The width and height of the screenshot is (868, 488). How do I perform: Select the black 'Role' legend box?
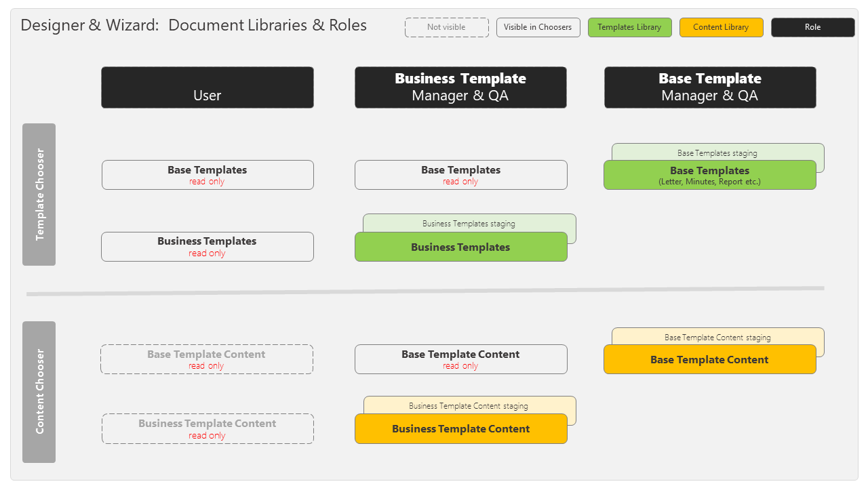pos(812,27)
